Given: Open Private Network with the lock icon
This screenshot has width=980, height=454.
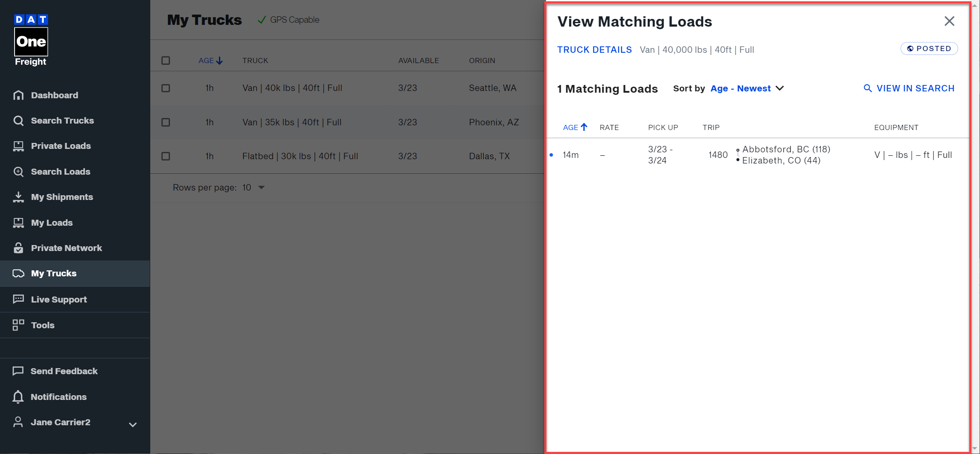Looking at the screenshot, I should click(18, 248).
